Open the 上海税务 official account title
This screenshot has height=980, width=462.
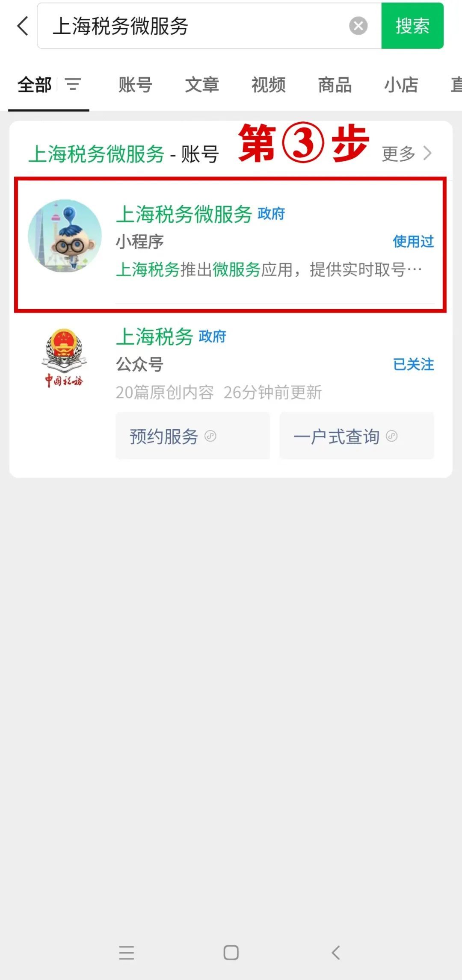click(155, 337)
